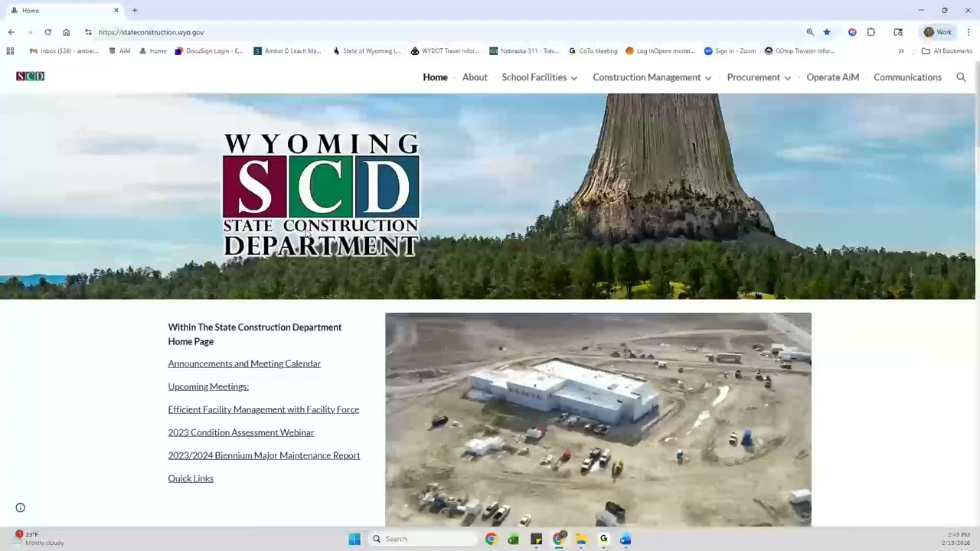Open a new browser tab
This screenshot has height=551, width=980.
click(x=135, y=10)
